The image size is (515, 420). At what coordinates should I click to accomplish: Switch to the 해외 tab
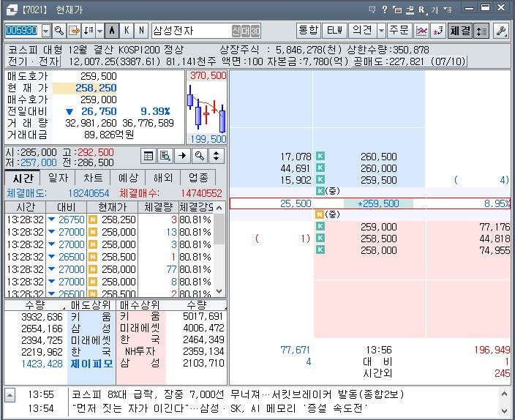[x=163, y=178]
